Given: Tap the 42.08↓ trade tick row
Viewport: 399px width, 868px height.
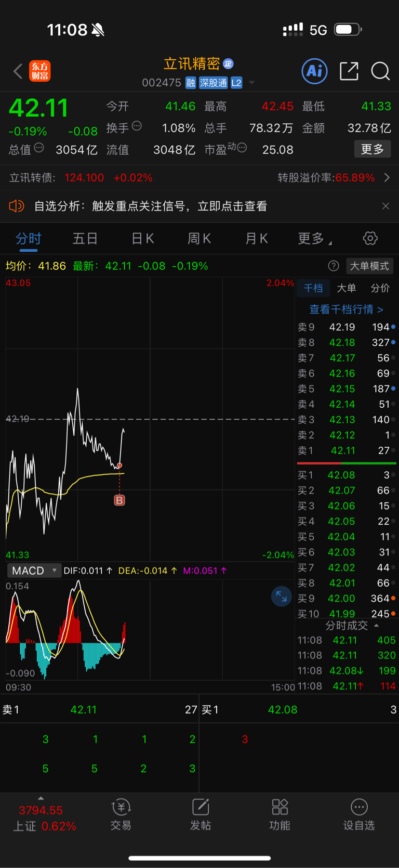Looking at the screenshot, I should tap(347, 671).
